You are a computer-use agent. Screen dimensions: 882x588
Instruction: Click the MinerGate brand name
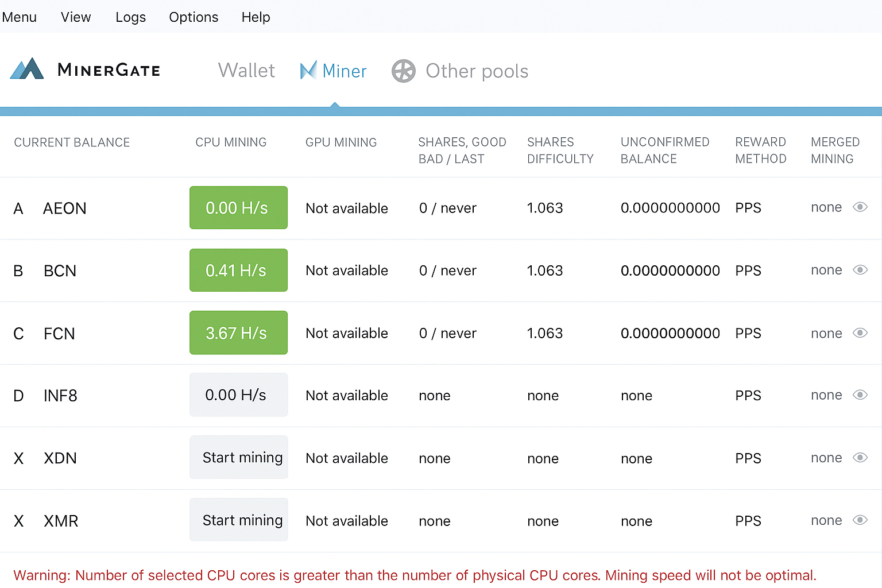pos(109,70)
